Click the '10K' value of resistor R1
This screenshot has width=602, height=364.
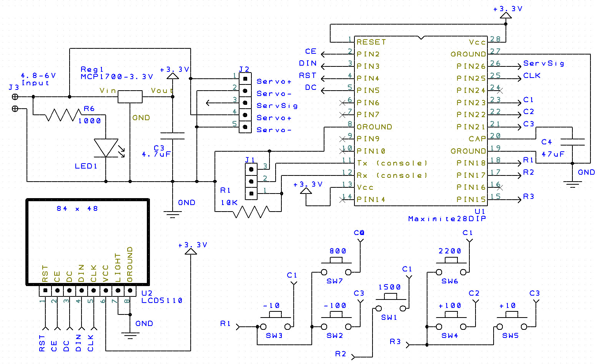229,202
